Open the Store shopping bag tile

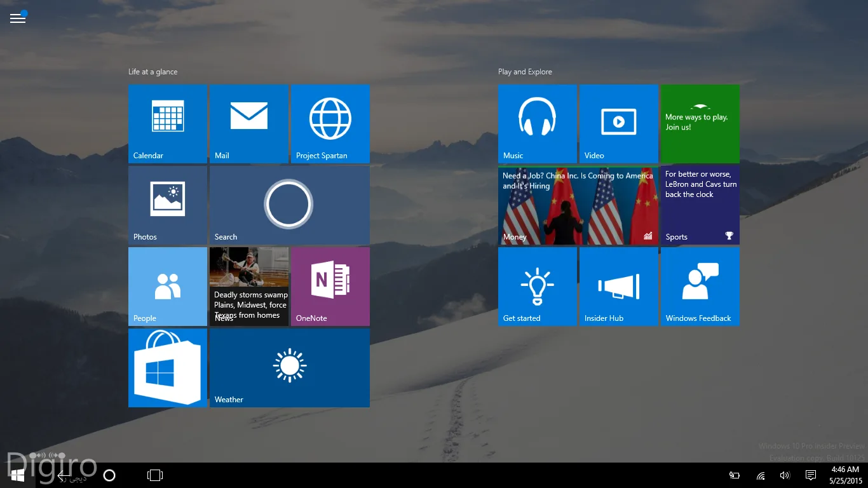(168, 368)
